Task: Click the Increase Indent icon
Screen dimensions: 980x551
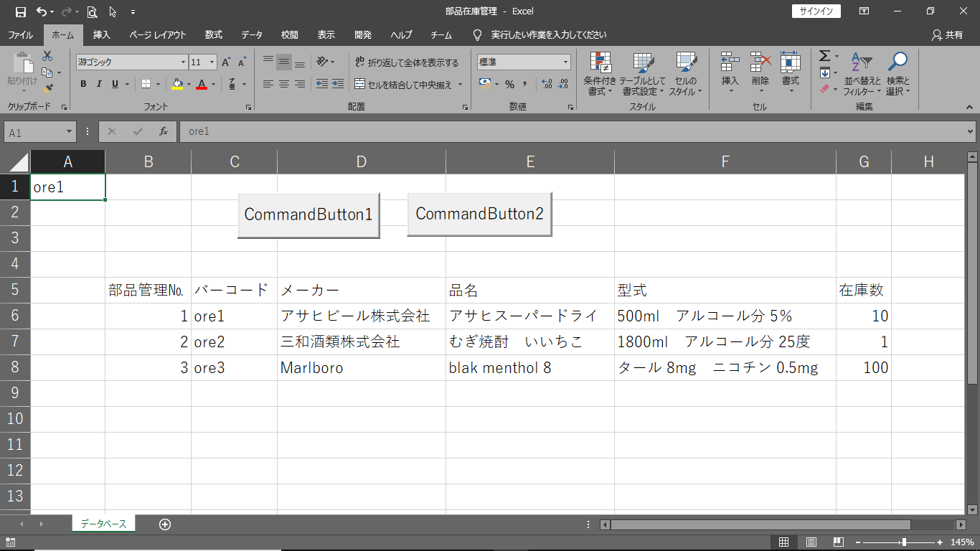Action: pos(338,84)
